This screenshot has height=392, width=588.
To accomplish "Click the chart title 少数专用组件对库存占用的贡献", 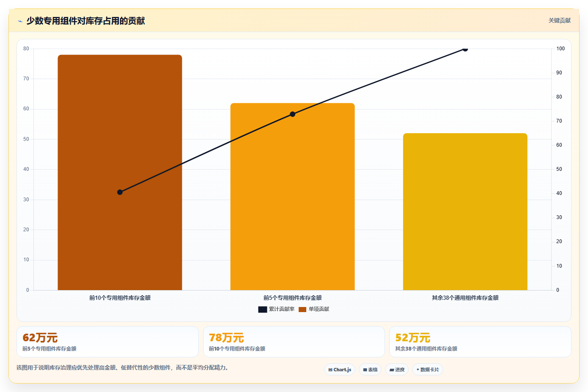I will 85,21.
